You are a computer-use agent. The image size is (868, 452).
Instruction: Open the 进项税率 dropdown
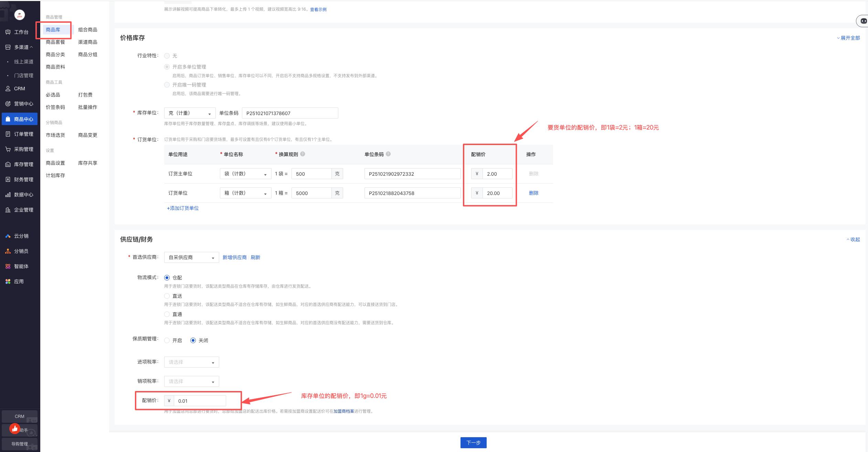pos(191,362)
